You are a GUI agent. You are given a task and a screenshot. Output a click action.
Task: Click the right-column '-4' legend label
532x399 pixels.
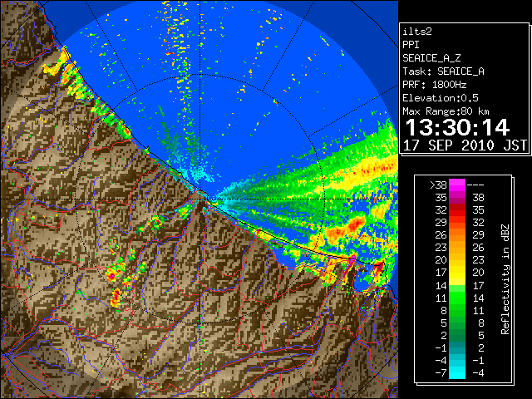(476, 373)
